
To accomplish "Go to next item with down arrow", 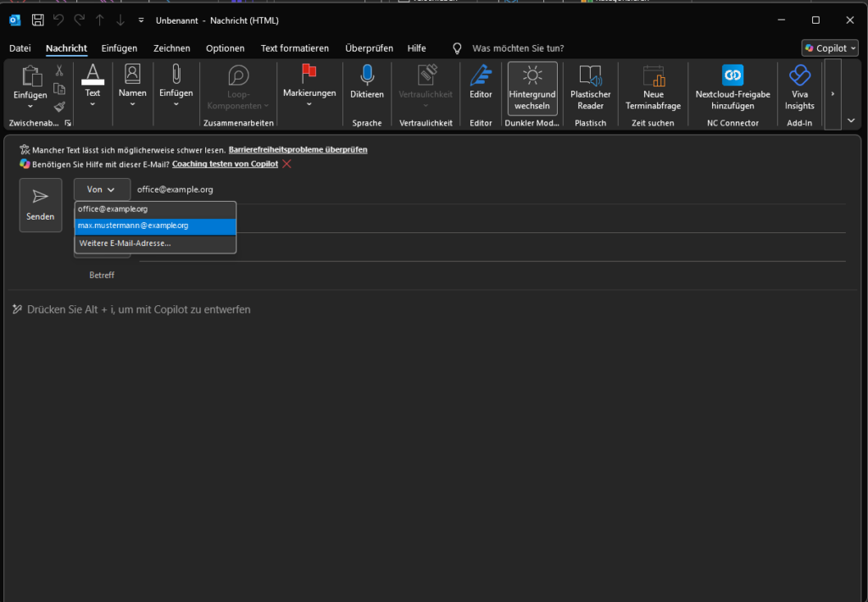I will click(120, 20).
